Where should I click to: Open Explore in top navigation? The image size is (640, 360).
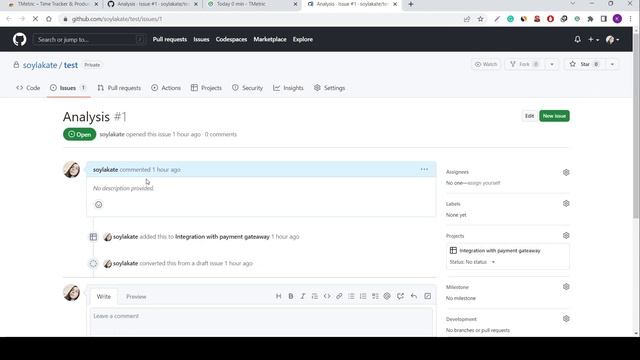pos(303,39)
